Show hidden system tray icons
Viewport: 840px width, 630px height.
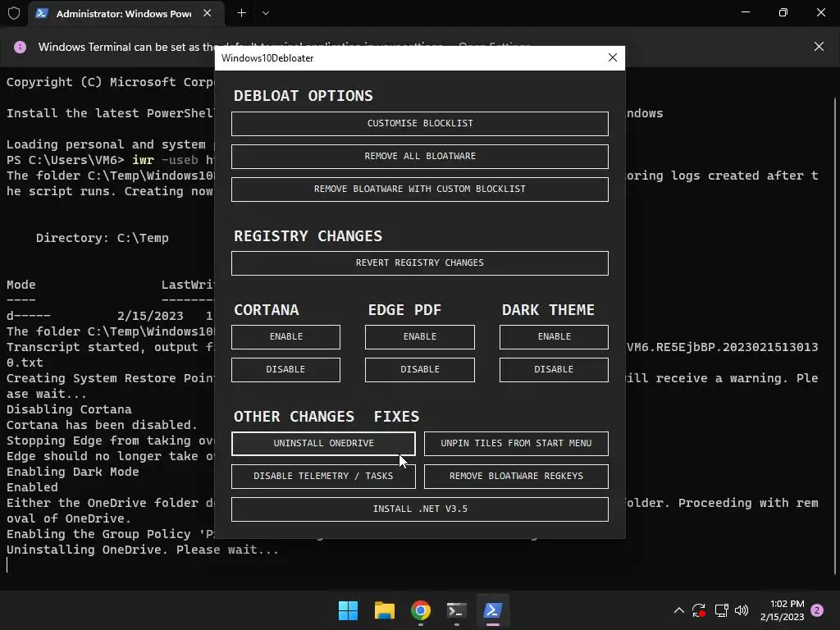(x=678, y=610)
